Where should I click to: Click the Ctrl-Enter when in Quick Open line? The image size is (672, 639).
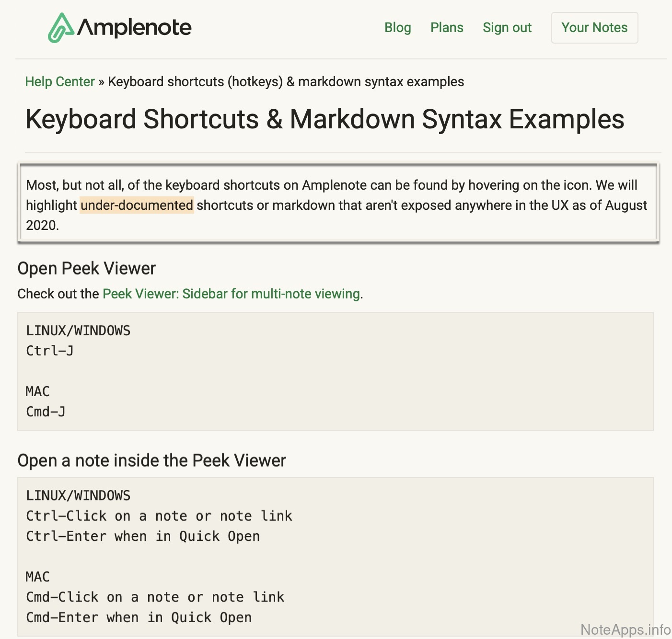143,536
